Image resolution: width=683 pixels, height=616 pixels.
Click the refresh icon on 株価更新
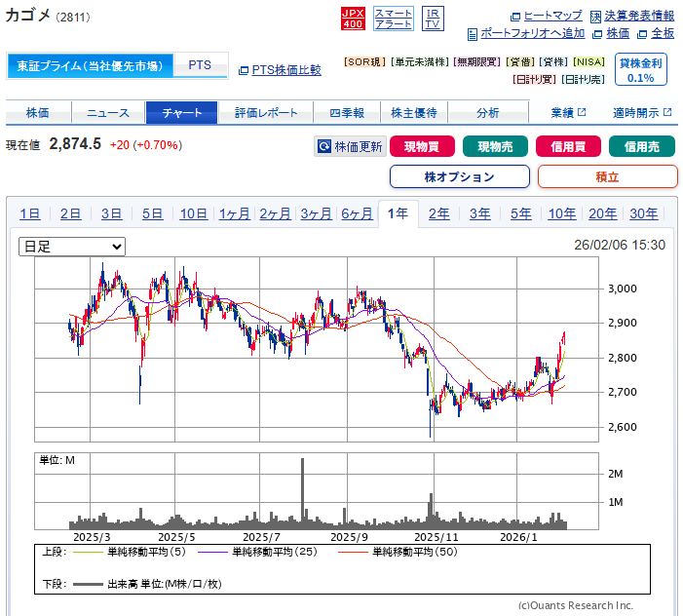point(324,146)
